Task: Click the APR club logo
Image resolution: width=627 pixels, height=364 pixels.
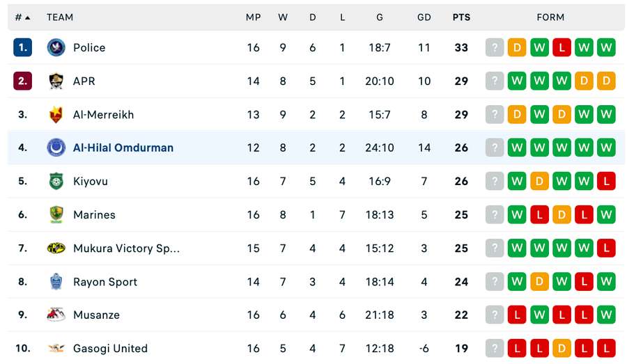Action: (56, 81)
